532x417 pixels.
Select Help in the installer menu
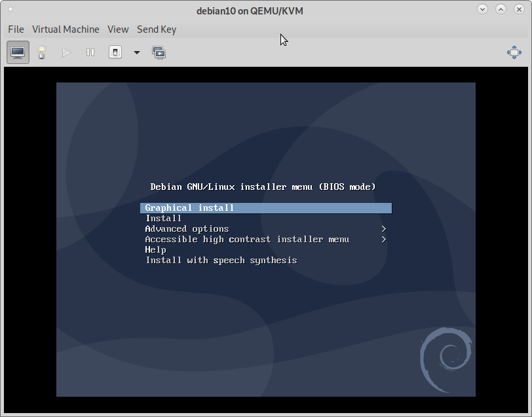point(156,250)
